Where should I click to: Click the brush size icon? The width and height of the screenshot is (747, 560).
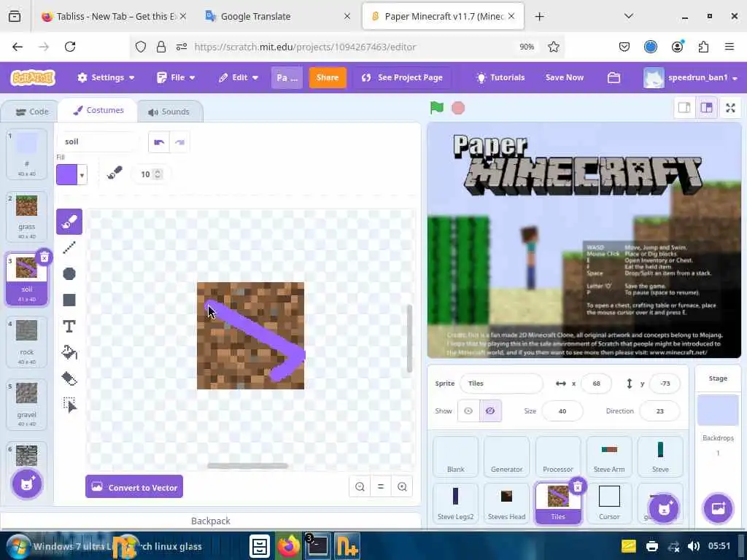[115, 174]
